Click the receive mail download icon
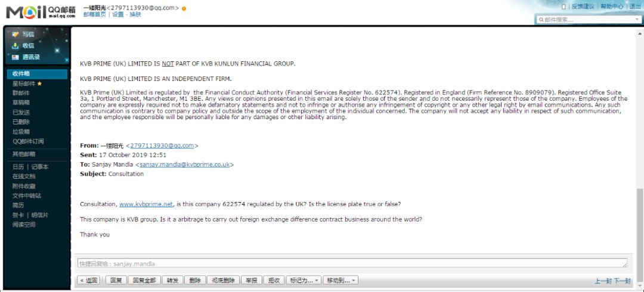The height and width of the screenshot is (292, 644). (x=16, y=45)
